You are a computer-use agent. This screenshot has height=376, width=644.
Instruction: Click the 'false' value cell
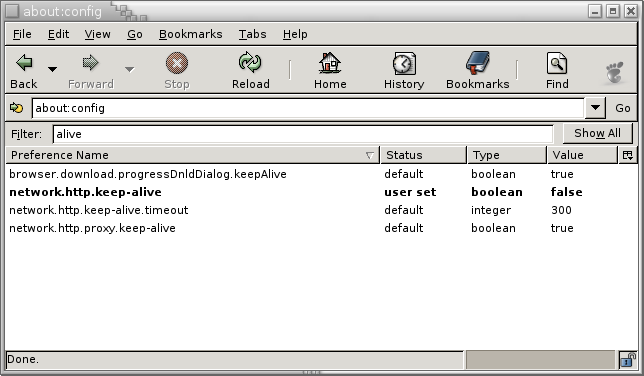[x=566, y=192]
